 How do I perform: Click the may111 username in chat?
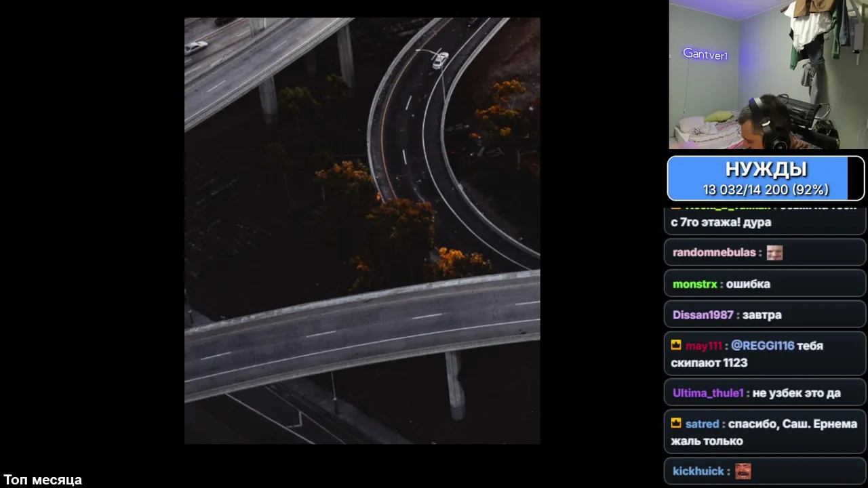pyautogui.click(x=704, y=346)
